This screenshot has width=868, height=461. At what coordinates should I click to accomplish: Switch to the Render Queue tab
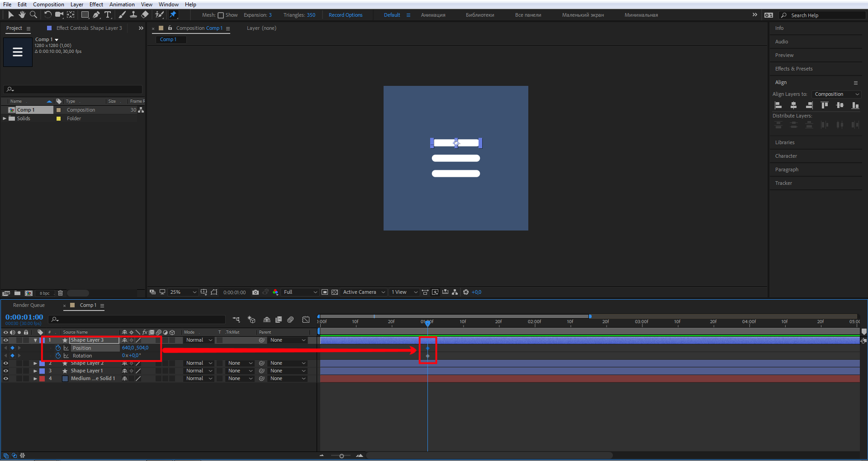(29, 306)
